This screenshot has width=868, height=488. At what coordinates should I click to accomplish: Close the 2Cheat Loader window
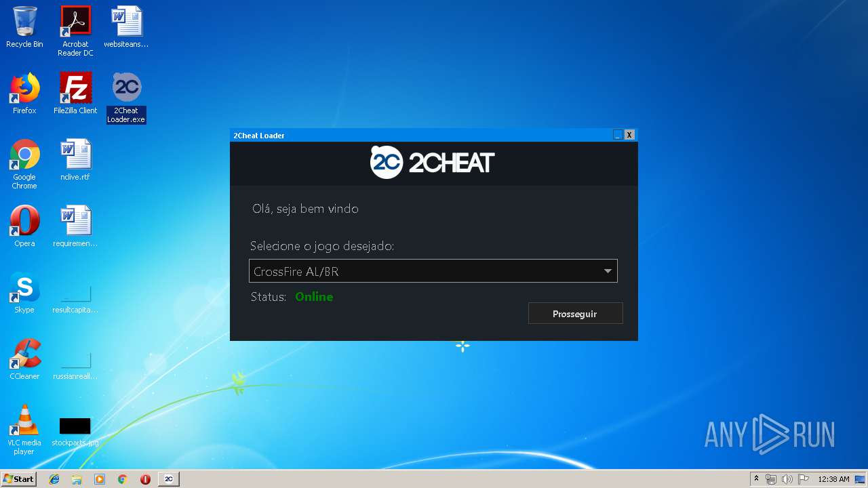point(629,135)
